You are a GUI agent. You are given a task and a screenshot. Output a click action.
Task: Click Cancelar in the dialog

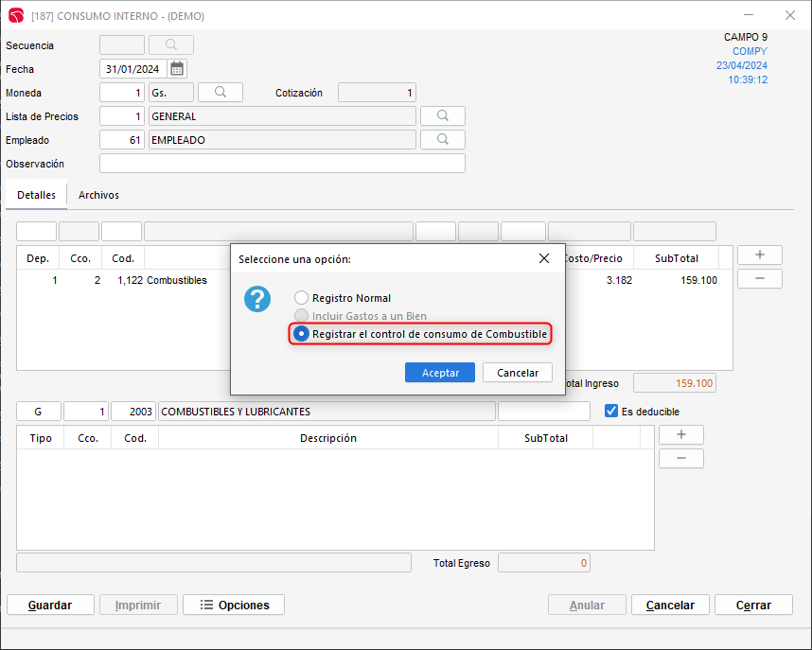tap(518, 373)
